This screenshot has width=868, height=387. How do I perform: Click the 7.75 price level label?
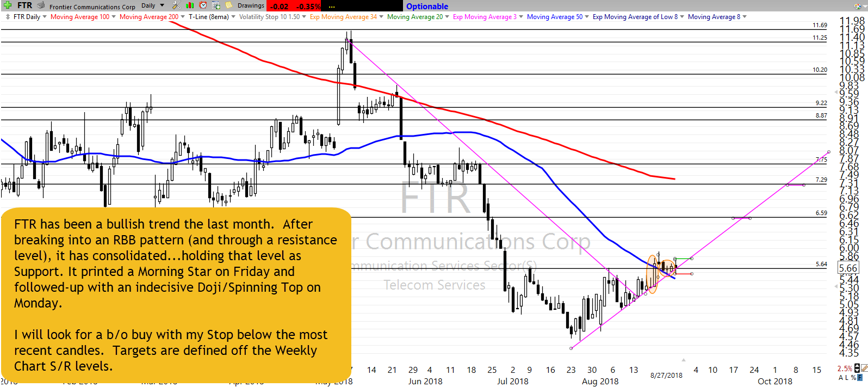(821, 159)
